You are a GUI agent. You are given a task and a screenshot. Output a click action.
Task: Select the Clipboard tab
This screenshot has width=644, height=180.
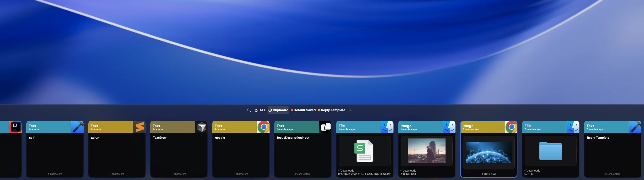point(278,110)
